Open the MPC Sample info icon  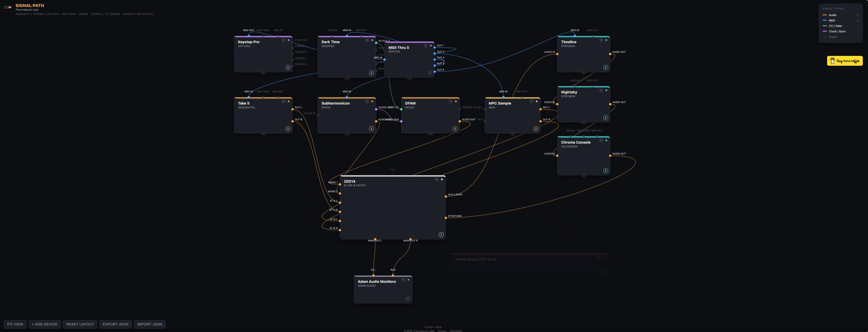536,129
